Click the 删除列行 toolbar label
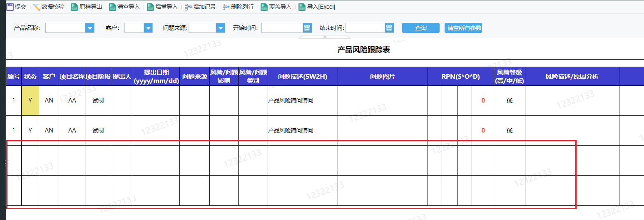This screenshot has height=220, width=644. [242, 7]
